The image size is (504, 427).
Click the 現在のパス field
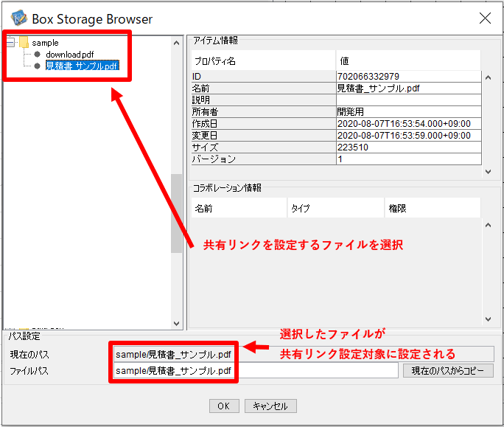pyautogui.click(x=304, y=354)
